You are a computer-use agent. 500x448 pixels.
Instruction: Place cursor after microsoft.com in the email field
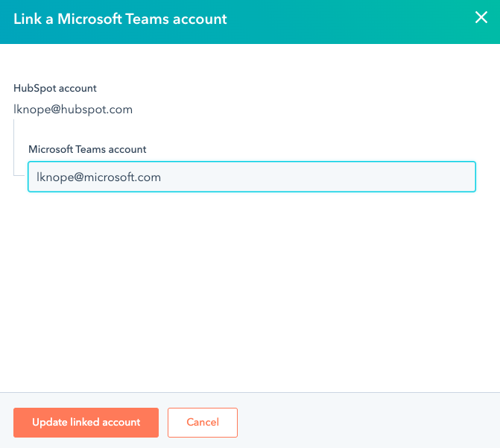point(162,177)
